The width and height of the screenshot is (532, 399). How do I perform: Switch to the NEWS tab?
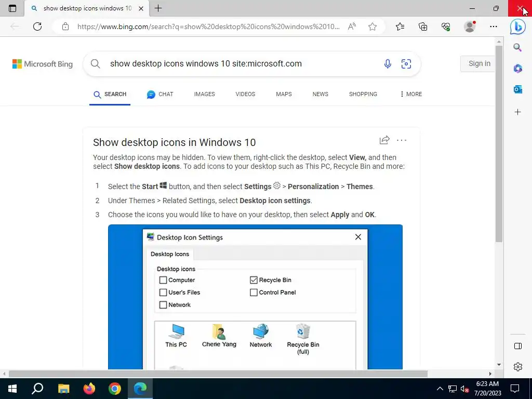320,95
